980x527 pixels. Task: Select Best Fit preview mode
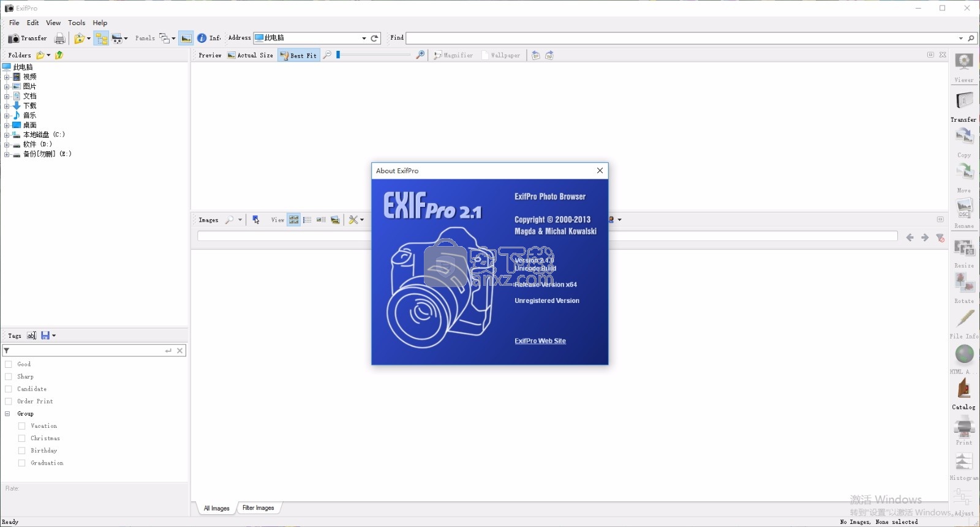pos(298,55)
